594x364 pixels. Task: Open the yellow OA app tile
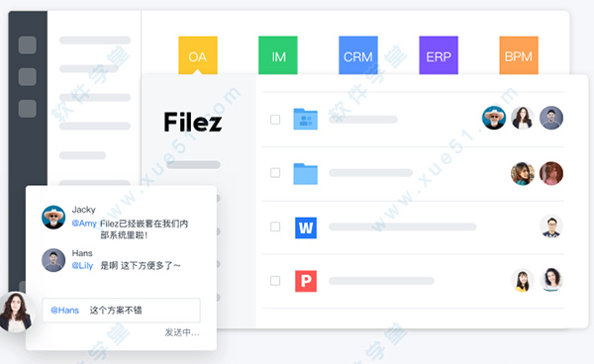coord(198,55)
